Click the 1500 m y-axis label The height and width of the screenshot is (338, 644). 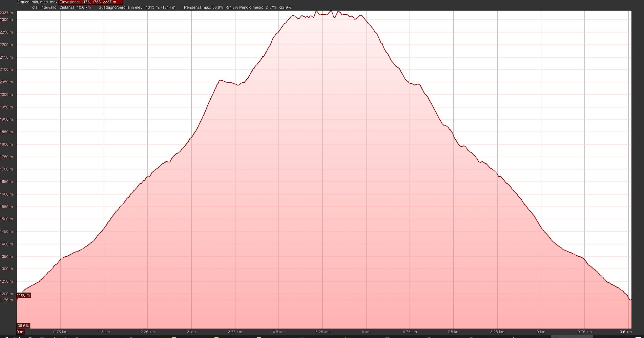click(x=6, y=219)
